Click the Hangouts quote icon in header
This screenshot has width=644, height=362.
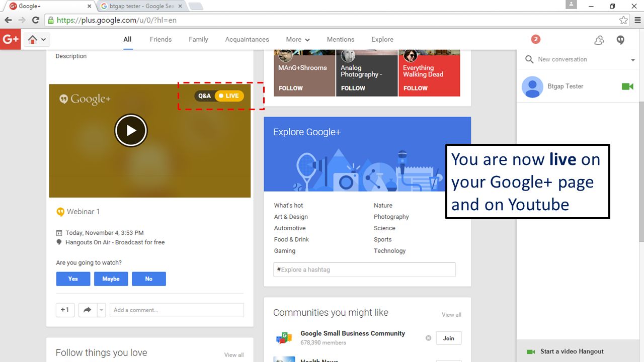pyautogui.click(x=621, y=40)
